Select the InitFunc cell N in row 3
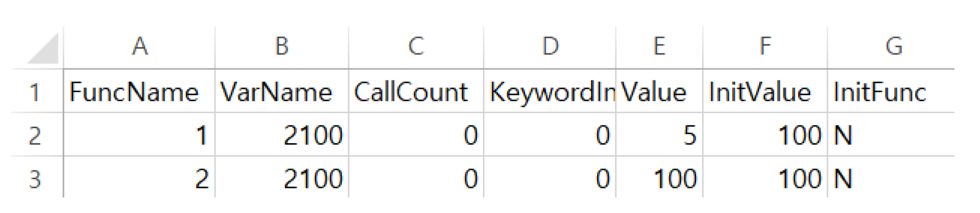The image size is (980, 213). click(x=890, y=178)
